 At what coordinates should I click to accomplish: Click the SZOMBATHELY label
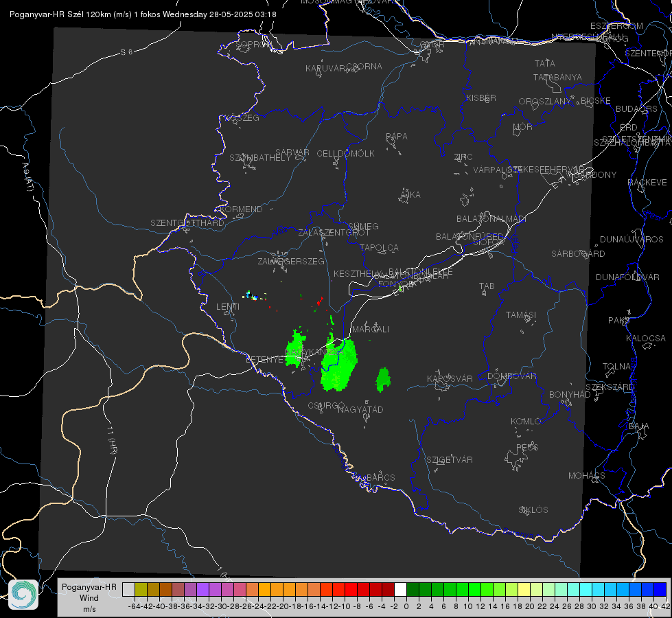(x=260, y=158)
